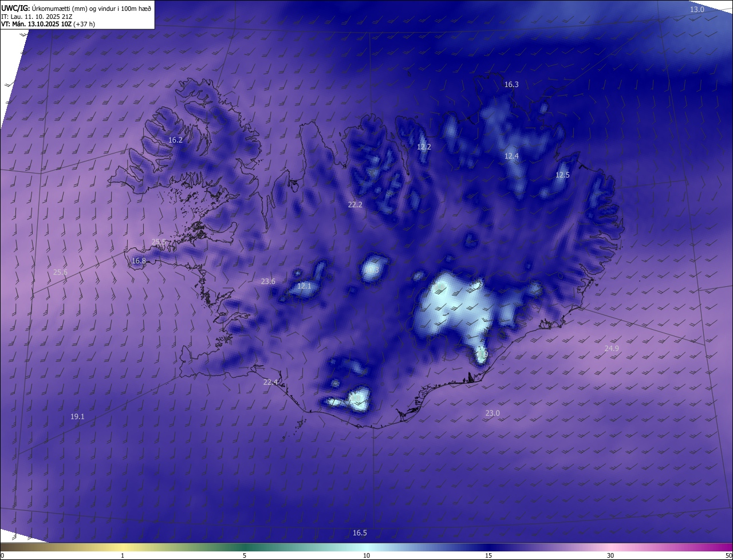Click the value label 12.2
Screen dimensions: 733x560
(424, 147)
